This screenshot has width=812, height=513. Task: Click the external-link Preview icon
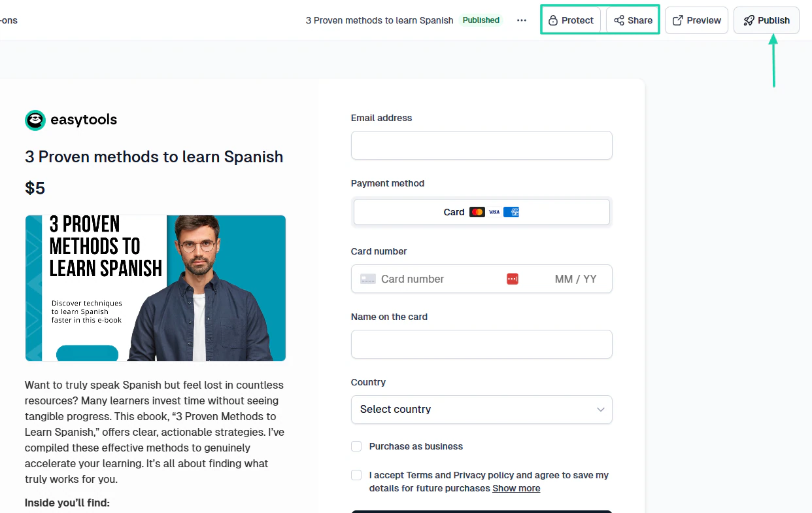click(678, 20)
